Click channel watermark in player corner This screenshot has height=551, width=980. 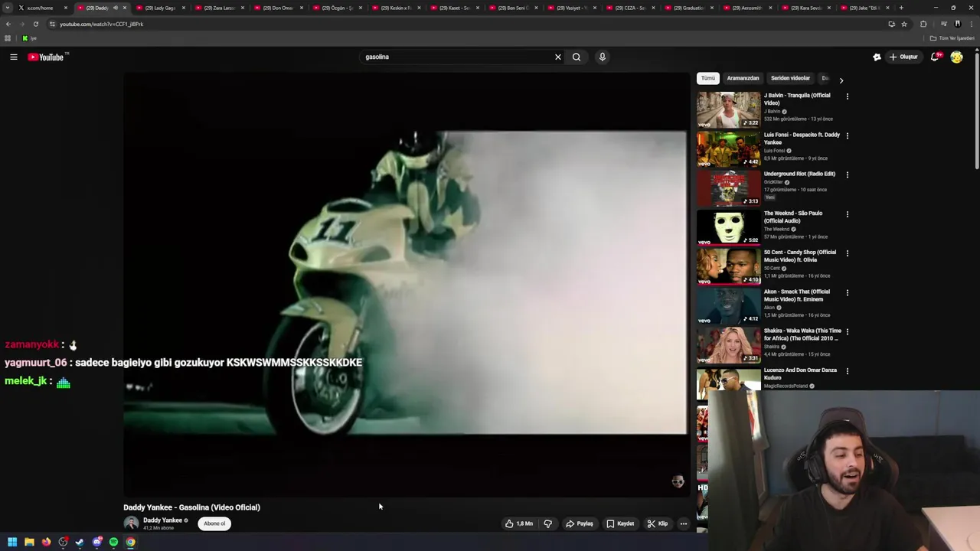(x=678, y=481)
